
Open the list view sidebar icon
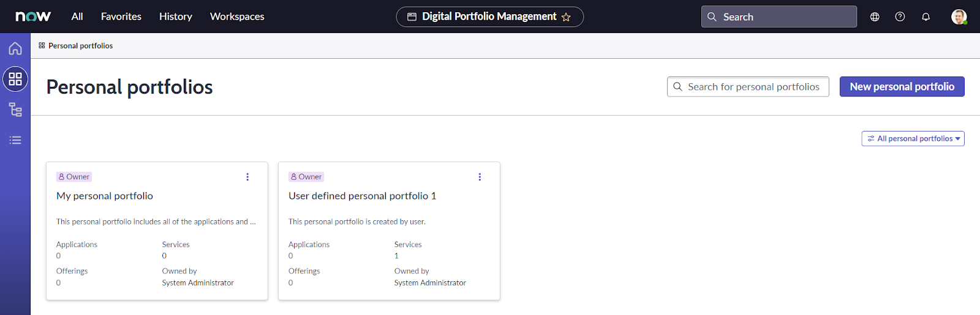point(15,140)
